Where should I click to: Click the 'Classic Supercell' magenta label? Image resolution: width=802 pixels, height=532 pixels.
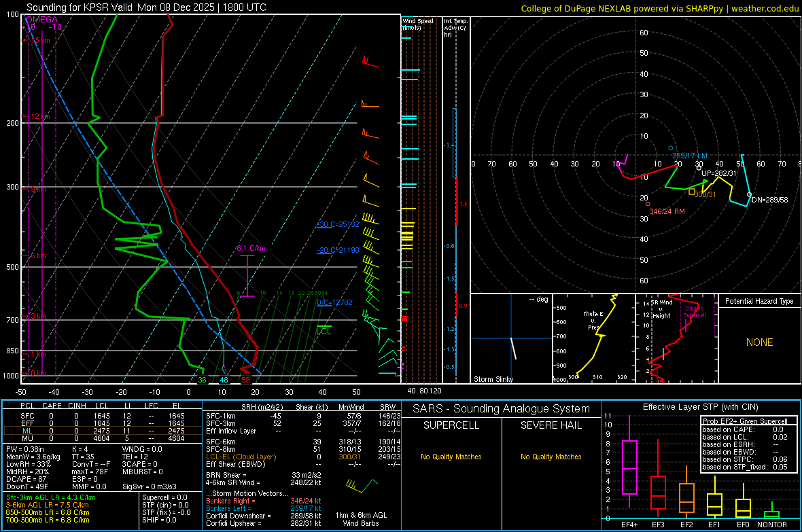(695, 312)
